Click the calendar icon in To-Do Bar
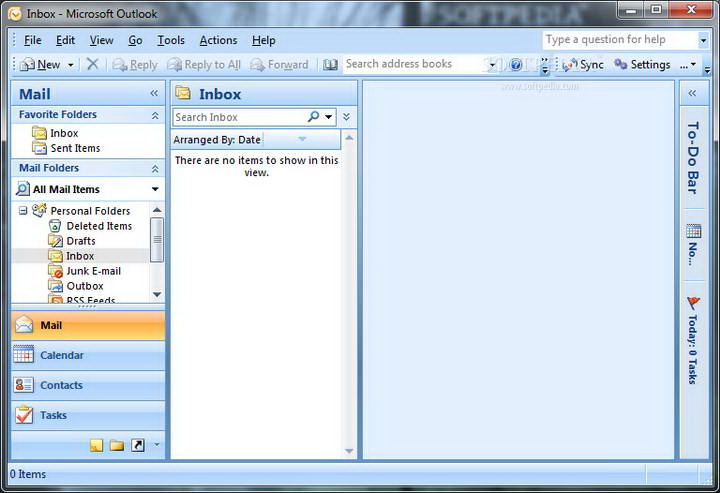720x493 pixels. click(x=694, y=231)
